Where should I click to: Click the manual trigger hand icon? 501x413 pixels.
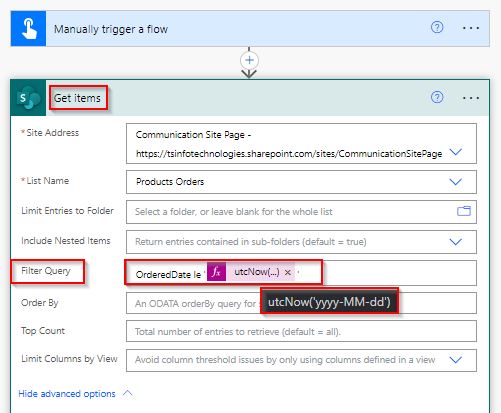[x=29, y=29]
